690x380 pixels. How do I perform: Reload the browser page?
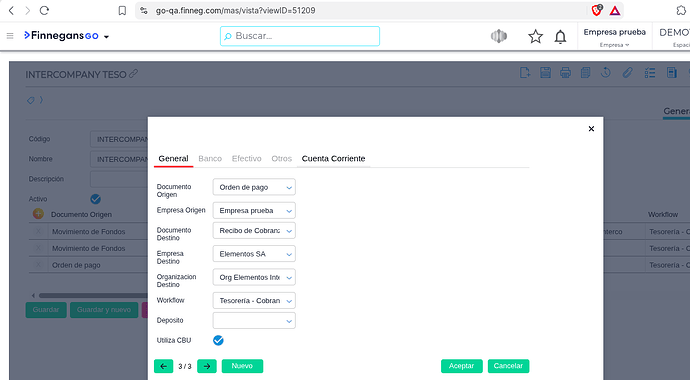(44, 11)
